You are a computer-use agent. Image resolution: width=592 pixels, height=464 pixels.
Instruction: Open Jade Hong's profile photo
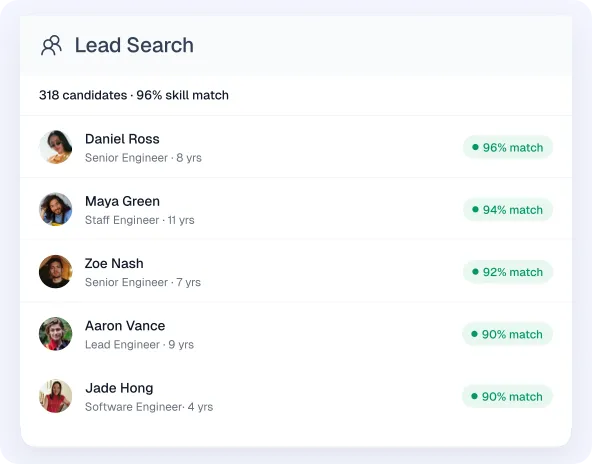[56, 396]
